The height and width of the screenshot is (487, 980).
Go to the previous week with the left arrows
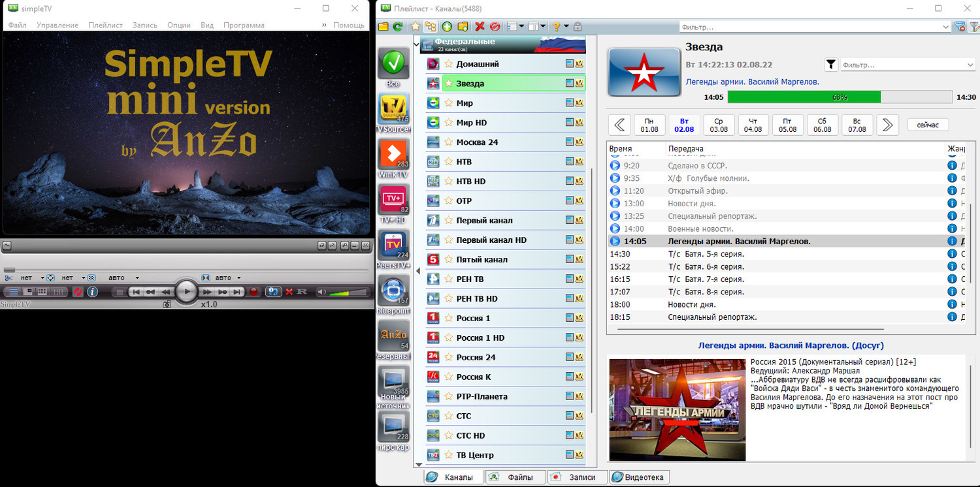[620, 125]
